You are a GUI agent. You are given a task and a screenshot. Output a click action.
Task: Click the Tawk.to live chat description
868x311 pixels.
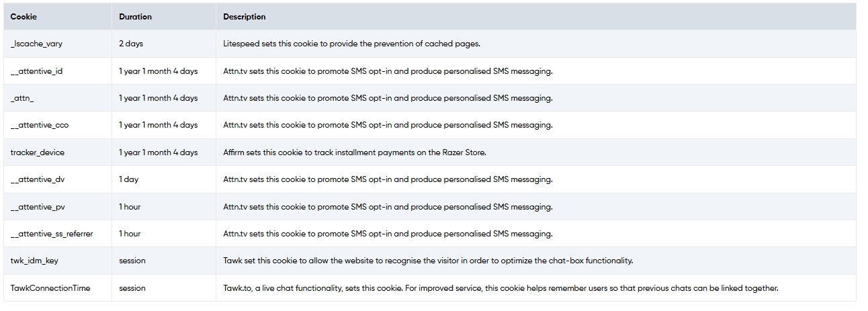click(x=501, y=288)
